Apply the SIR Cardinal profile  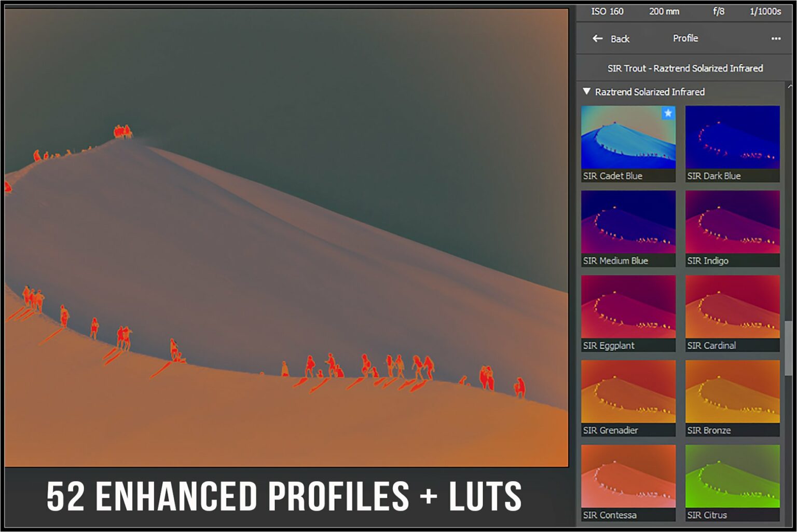click(732, 309)
